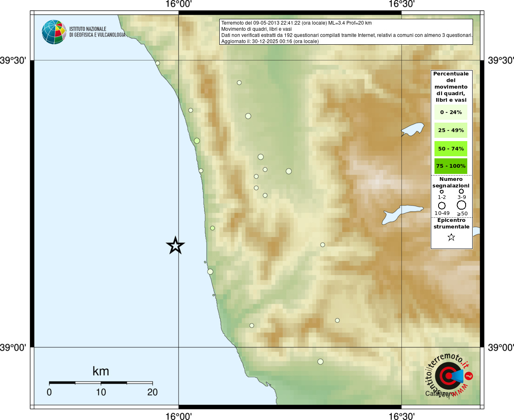Image resolution: width=514 pixels, height=420 pixels.
Task: Click the upper lake on the map
Action: pos(412,129)
